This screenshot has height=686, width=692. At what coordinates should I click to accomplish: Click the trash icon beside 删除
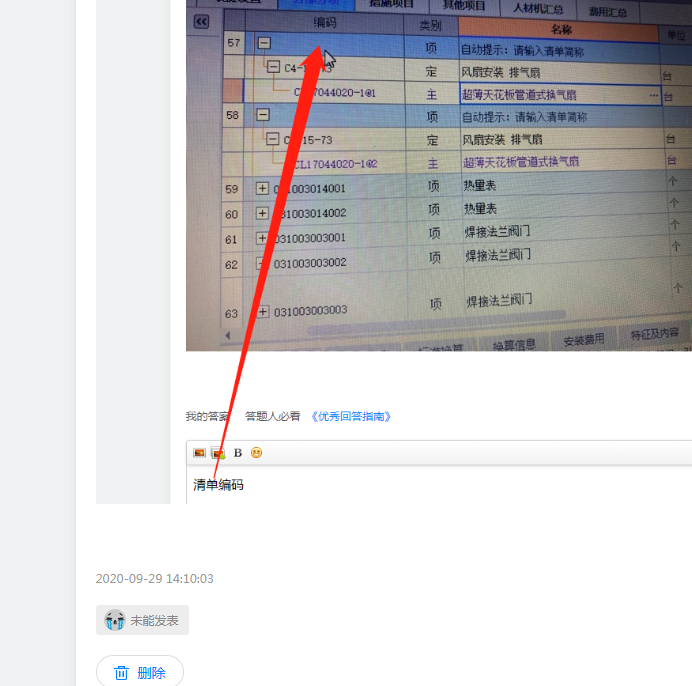point(121,673)
